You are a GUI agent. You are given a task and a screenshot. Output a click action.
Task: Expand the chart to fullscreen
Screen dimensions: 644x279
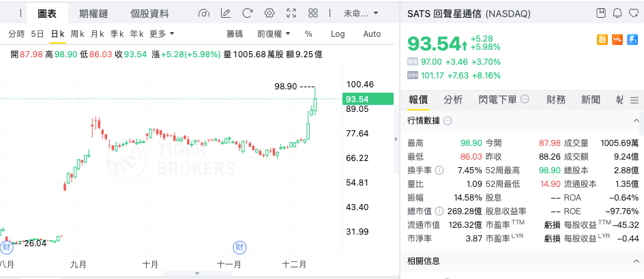pos(291,13)
